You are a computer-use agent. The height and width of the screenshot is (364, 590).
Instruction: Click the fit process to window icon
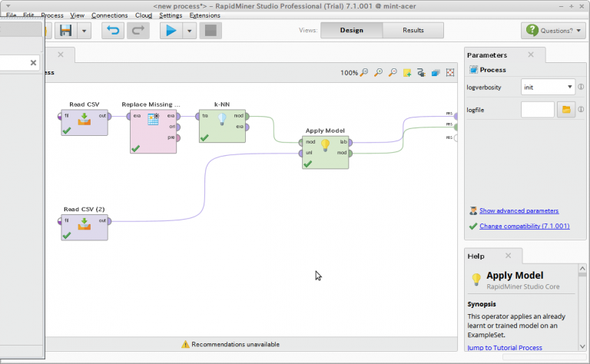pyautogui.click(x=450, y=73)
